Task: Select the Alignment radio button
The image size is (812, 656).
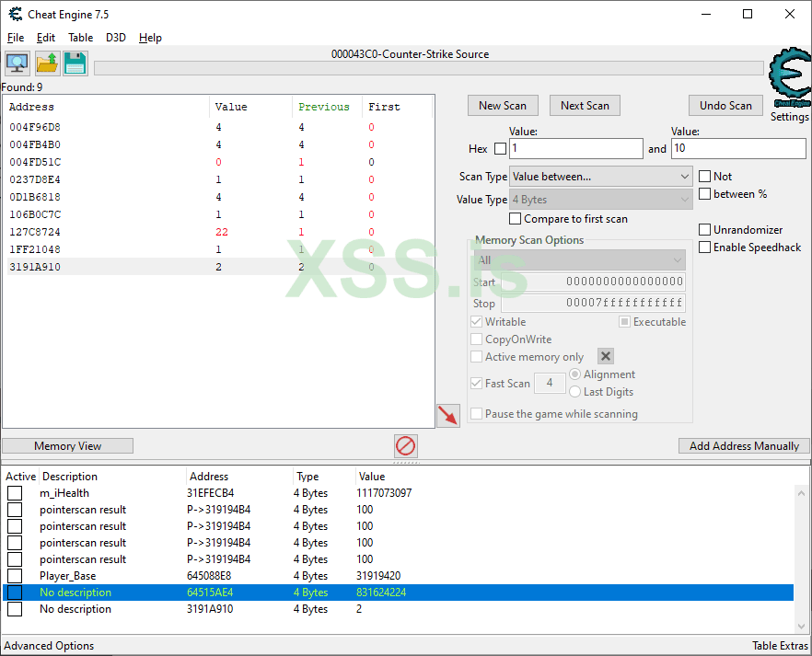Action: [574, 374]
